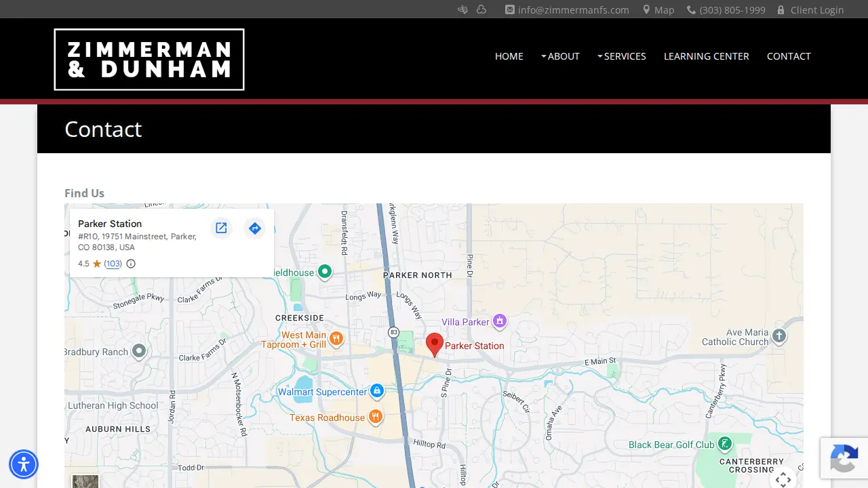
Task: Click the CANTERBERRY CROSSING map label
Action: pos(751,465)
